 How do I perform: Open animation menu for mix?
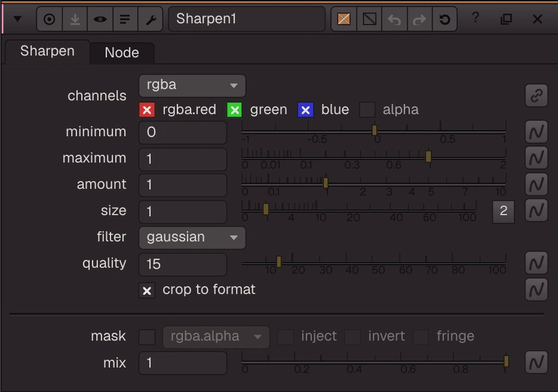pos(536,363)
